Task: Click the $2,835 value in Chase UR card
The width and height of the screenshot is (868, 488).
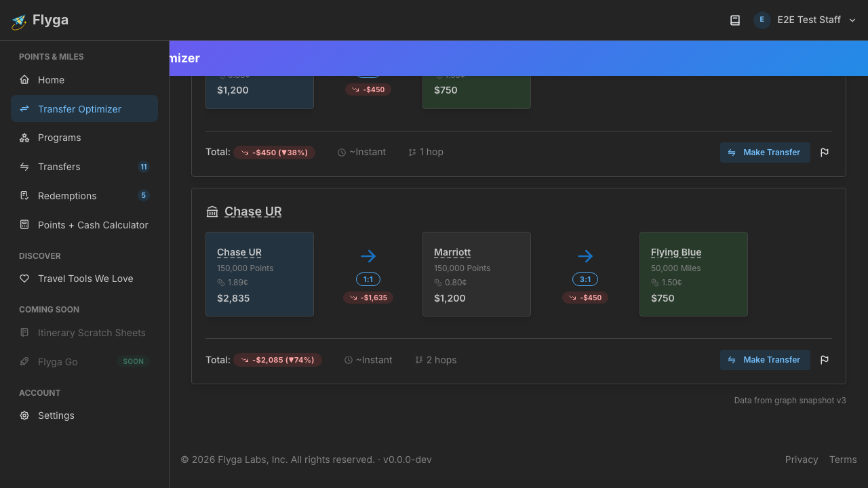Action: point(233,298)
